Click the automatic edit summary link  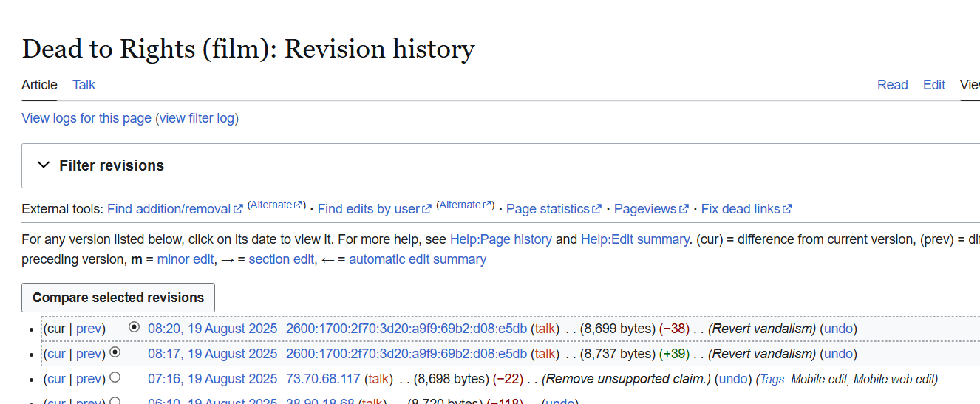point(418,259)
